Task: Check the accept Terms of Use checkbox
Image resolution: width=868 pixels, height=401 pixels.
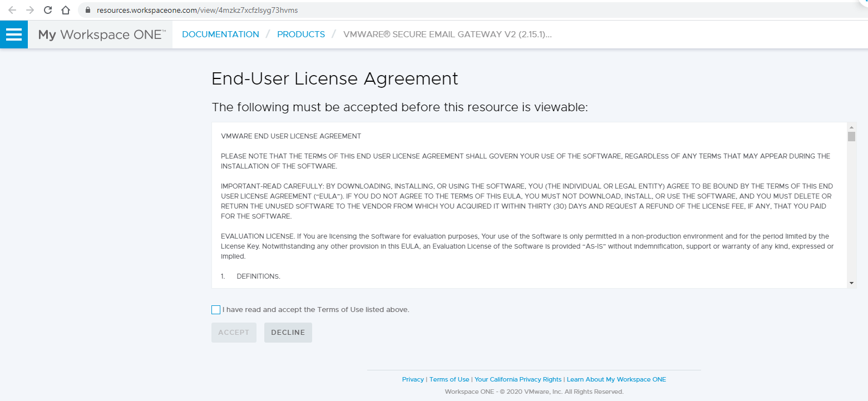Action: click(216, 310)
